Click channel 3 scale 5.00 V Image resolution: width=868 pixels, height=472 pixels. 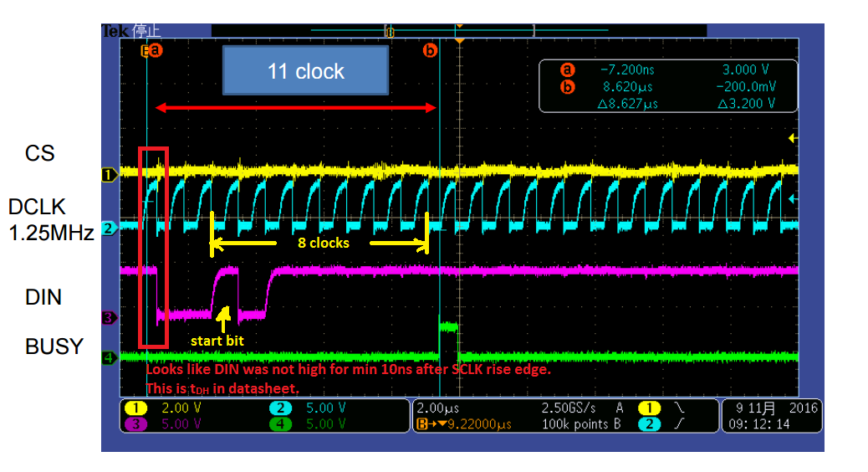[181, 424]
